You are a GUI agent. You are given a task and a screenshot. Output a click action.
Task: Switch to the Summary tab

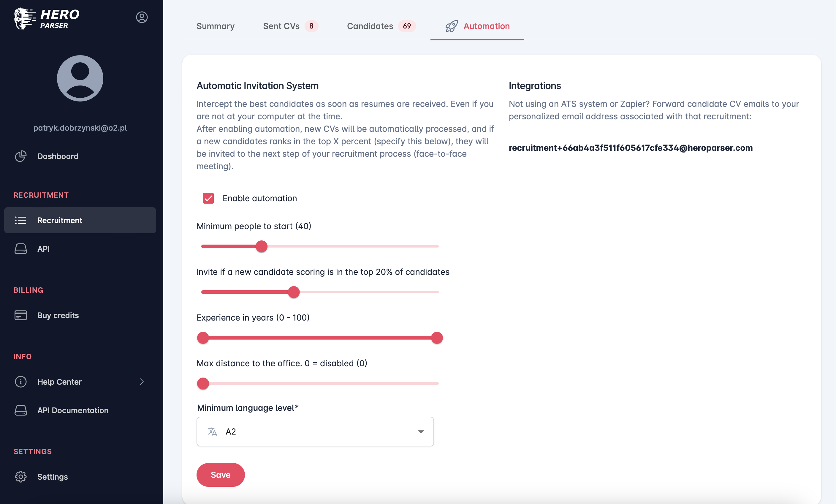(216, 26)
